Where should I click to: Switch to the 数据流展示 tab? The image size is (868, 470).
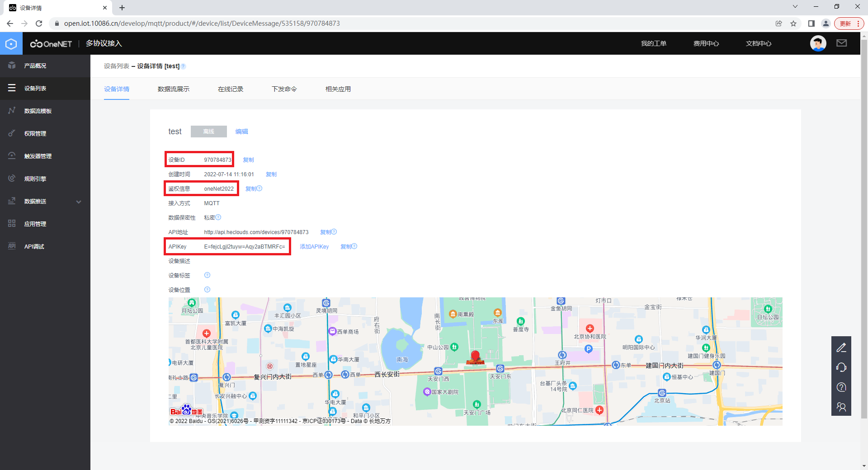[174, 89]
